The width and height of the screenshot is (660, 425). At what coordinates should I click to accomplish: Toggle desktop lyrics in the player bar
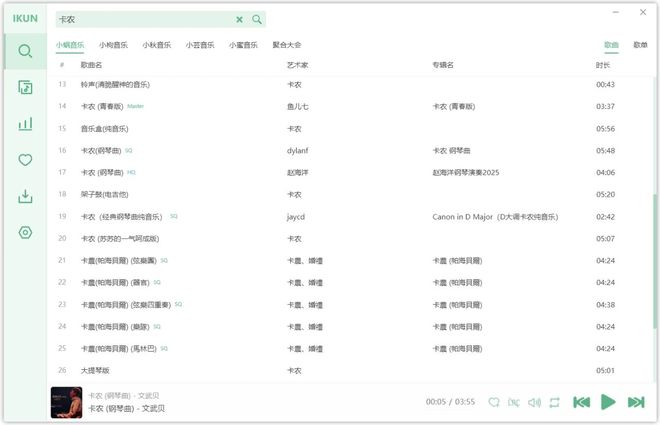tap(514, 402)
